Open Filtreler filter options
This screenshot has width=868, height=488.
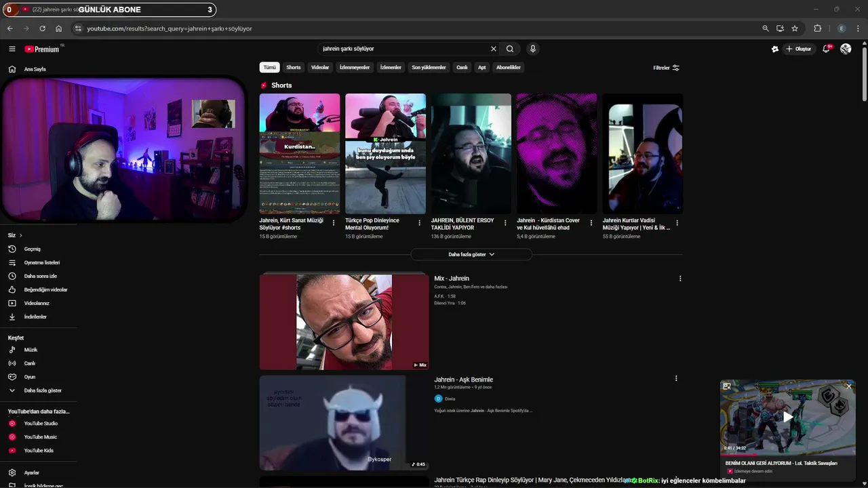pyautogui.click(x=666, y=68)
